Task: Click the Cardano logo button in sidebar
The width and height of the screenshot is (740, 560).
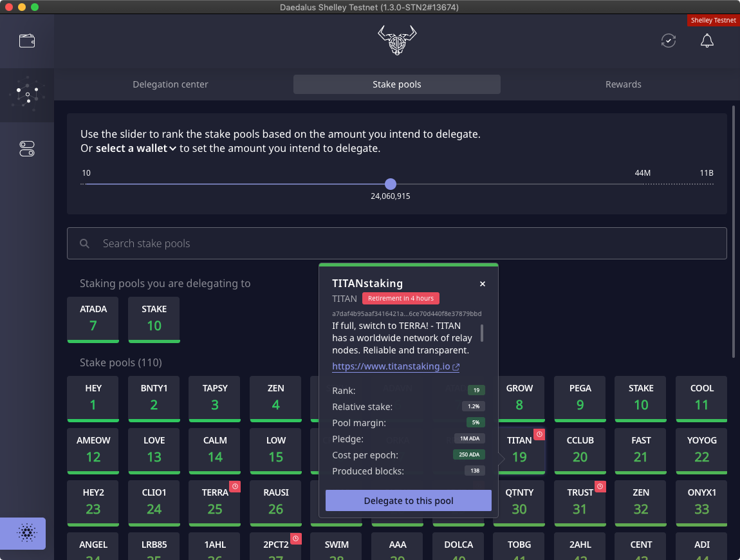Action: coord(26,534)
